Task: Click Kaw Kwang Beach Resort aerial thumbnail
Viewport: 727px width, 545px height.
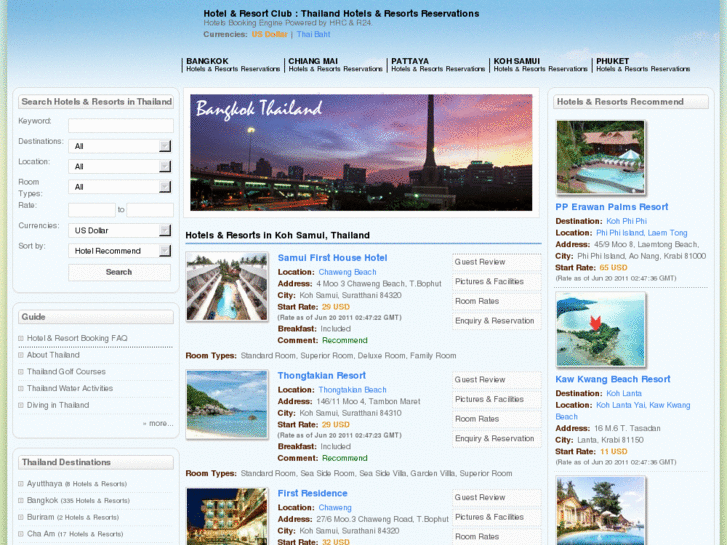Action: 600,329
